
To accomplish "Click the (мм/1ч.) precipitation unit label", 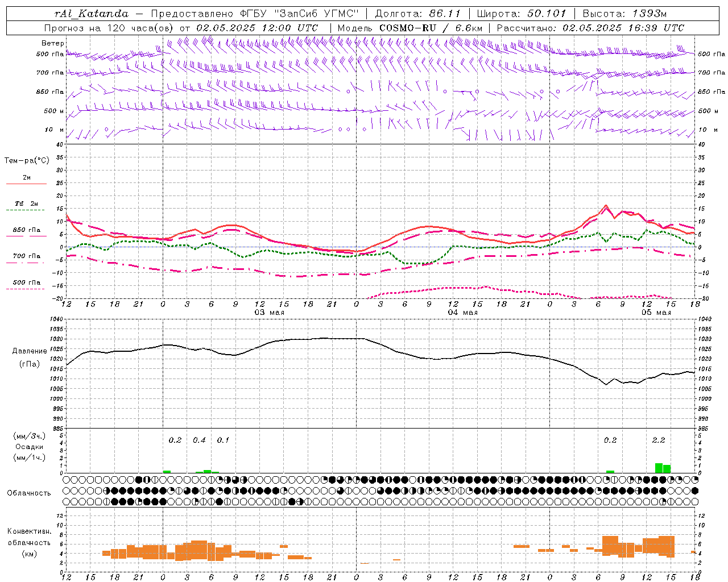I will coord(30,458).
